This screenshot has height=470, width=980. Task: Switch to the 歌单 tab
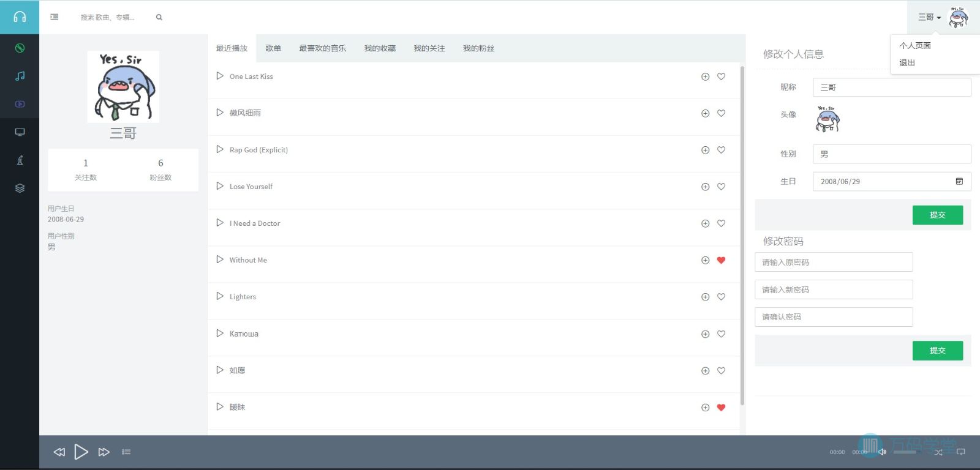[x=273, y=48]
